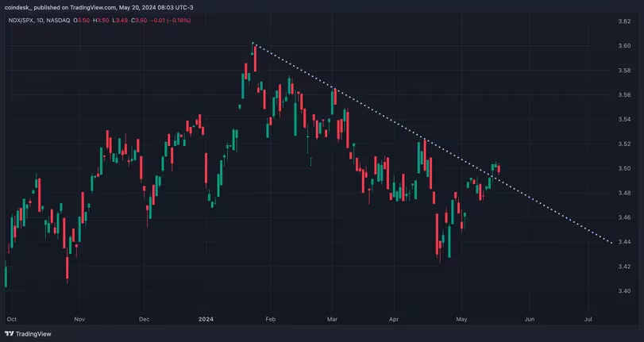Viewport: 644px width, 342px height.
Task: Click the 3.58 price axis label
Action: coord(624,71)
